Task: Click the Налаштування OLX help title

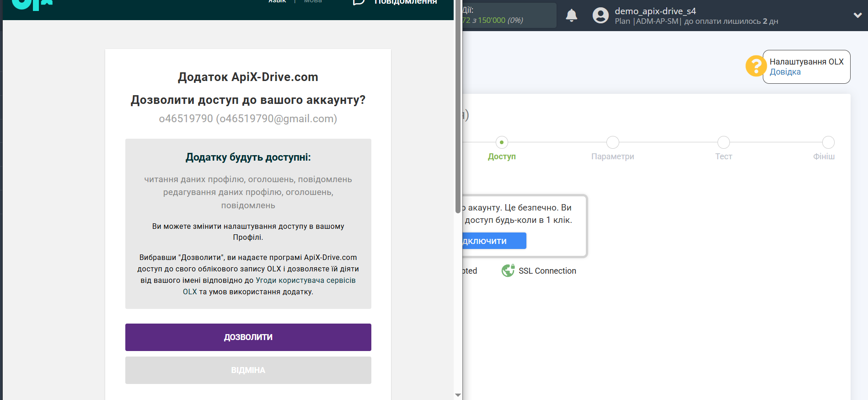Action: pyautogui.click(x=807, y=62)
